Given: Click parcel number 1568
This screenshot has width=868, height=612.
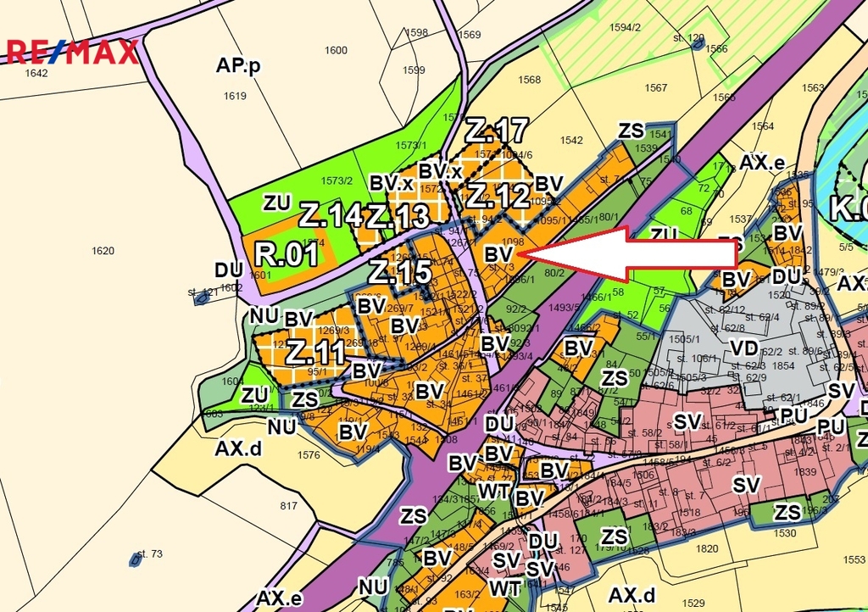Looking at the screenshot, I should tap(529, 80).
